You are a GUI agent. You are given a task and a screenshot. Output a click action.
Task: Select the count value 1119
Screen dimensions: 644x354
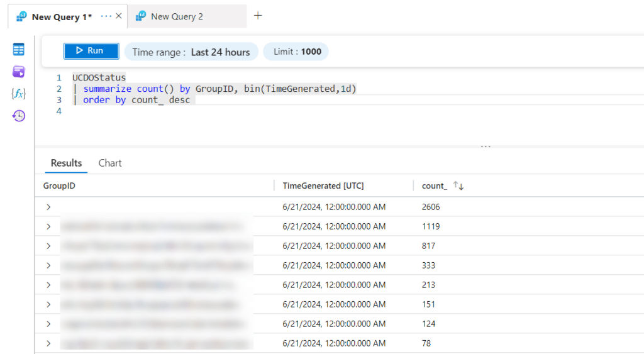pyautogui.click(x=431, y=226)
